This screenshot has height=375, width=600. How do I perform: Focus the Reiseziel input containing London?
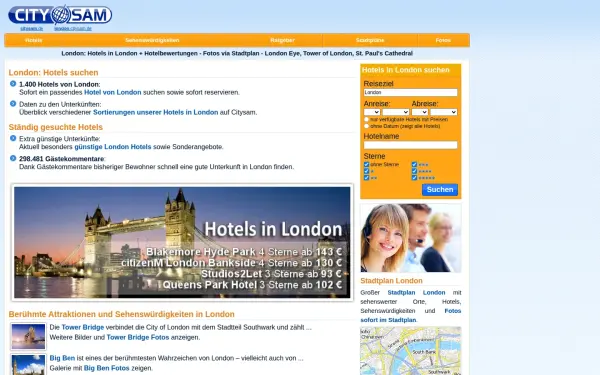click(411, 92)
